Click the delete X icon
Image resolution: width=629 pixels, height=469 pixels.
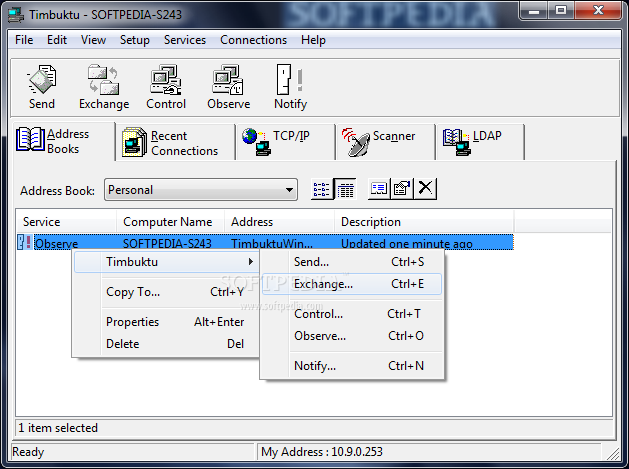(x=425, y=188)
